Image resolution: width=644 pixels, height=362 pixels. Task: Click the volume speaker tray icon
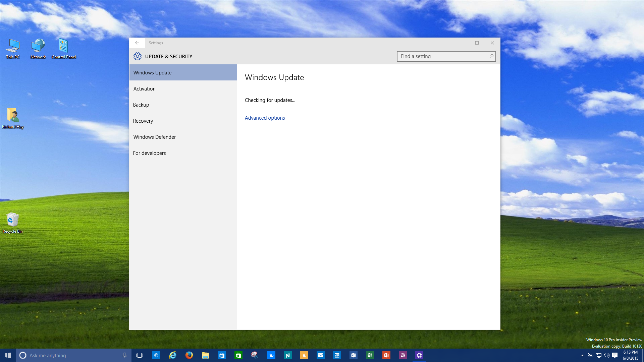[606, 355]
